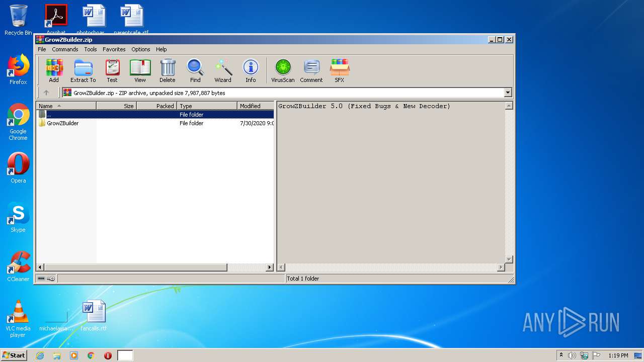
Task: Click the Extract To toolbar icon
Action: [83, 70]
